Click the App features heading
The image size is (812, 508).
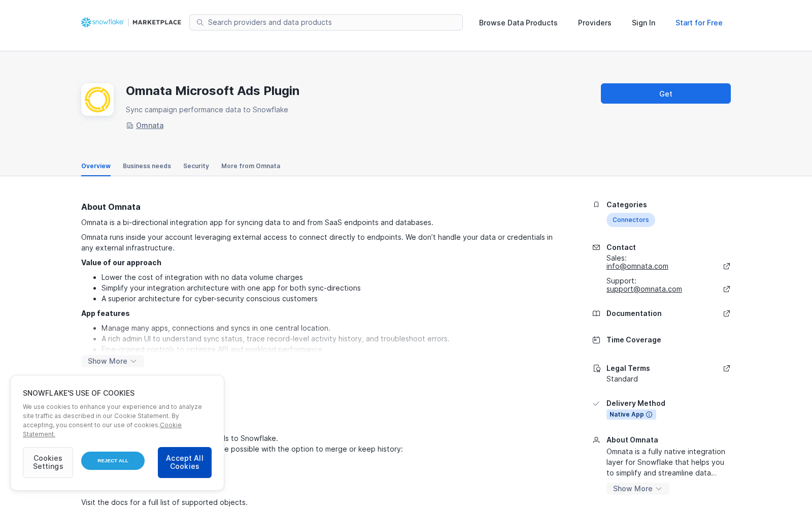point(106,313)
